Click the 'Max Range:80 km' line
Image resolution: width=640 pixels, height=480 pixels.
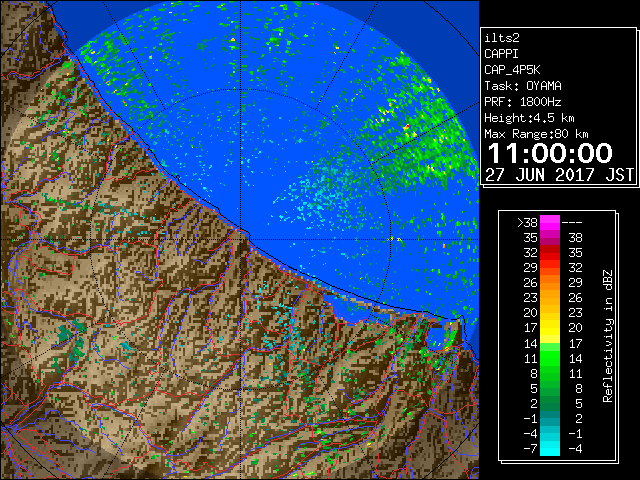click(x=536, y=134)
